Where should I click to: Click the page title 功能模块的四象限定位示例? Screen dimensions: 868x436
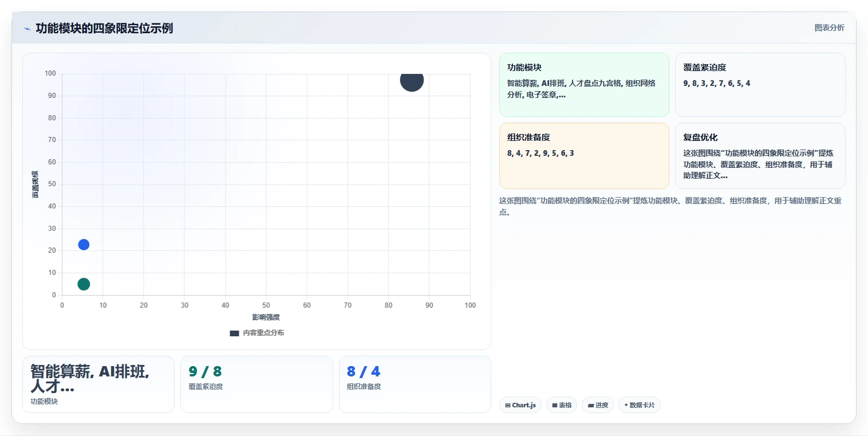[104, 28]
